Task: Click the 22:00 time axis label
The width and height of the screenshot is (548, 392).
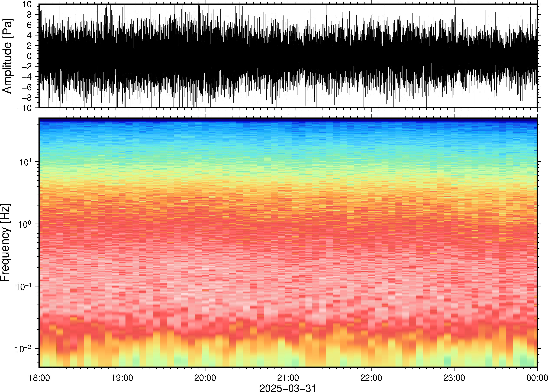Action: (x=371, y=378)
